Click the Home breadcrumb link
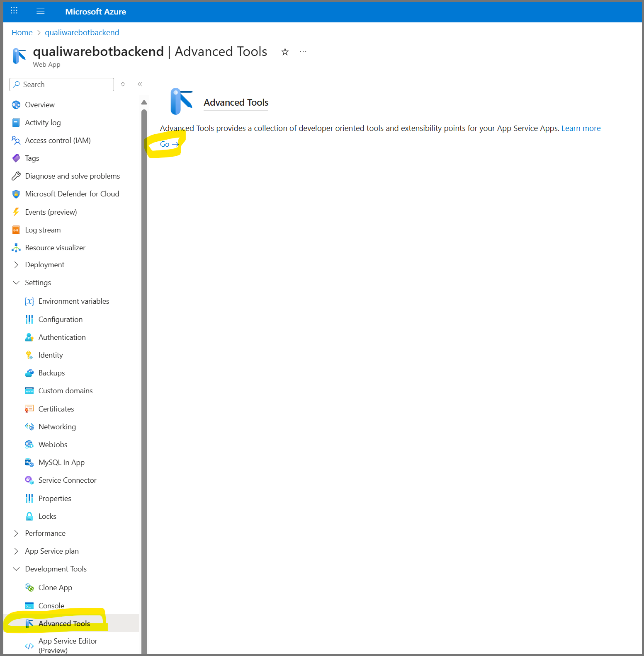 point(22,33)
